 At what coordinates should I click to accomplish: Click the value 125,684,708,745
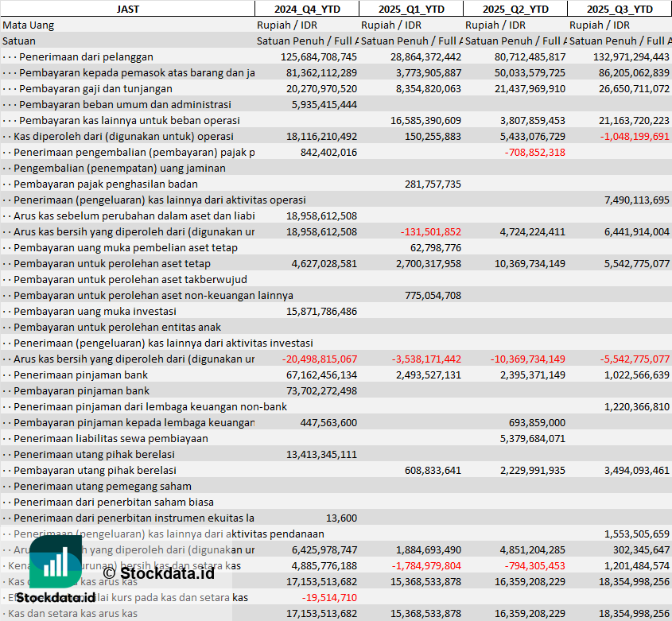(319, 56)
